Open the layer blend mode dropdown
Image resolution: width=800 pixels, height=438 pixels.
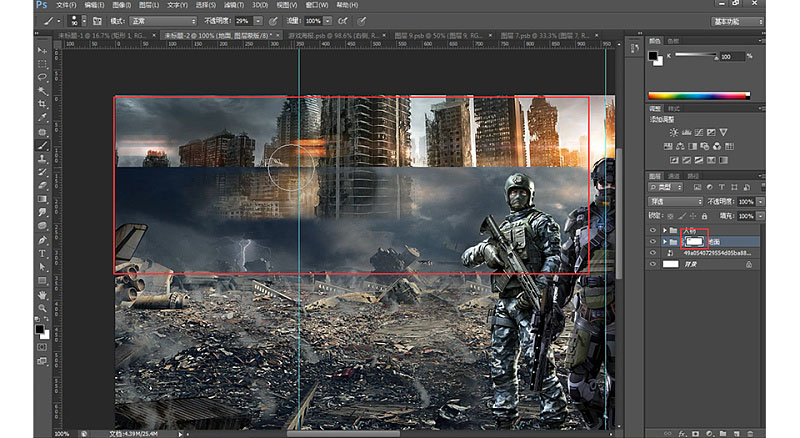676,202
